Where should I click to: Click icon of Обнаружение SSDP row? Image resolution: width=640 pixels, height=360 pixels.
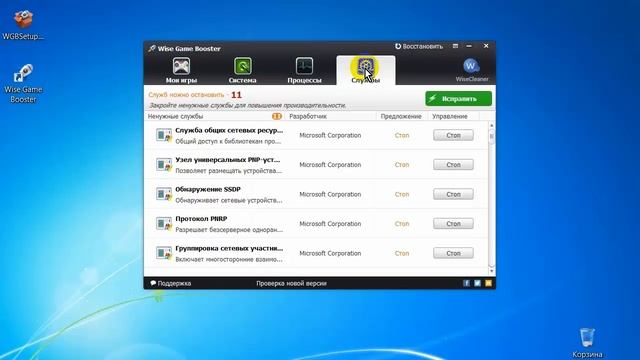tap(164, 194)
